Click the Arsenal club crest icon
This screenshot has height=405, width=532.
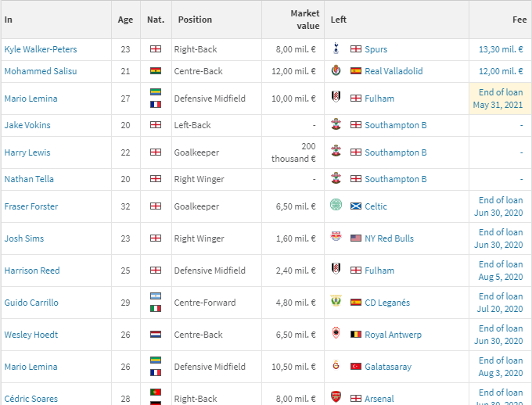[x=336, y=398]
